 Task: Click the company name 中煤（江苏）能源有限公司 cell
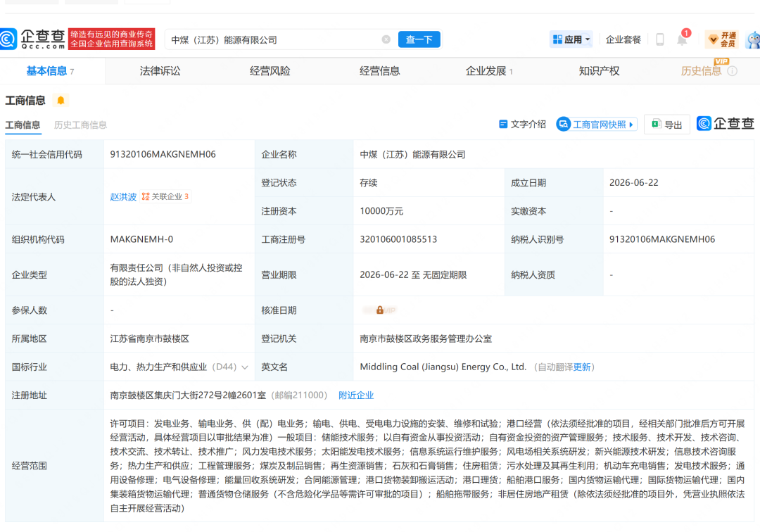412,155
